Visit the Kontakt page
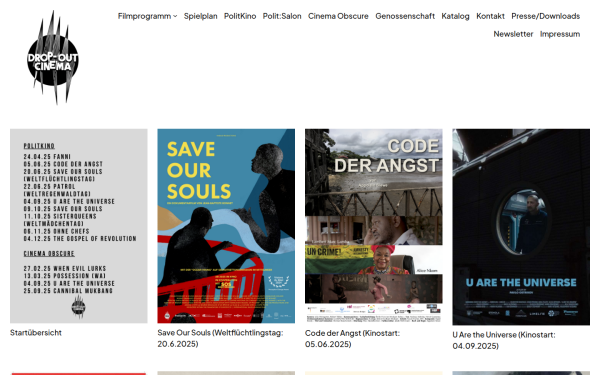The image size is (600, 375). [x=490, y=16]
